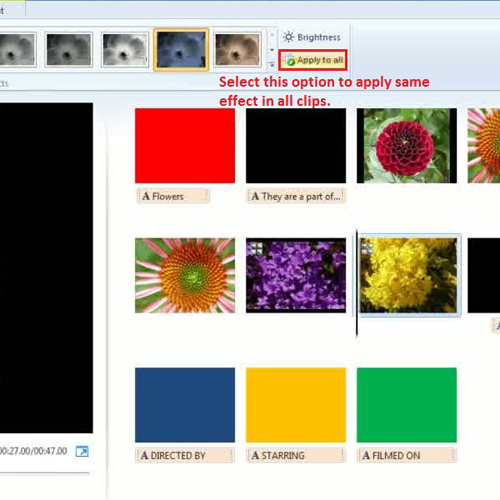Click the effect icon on purple flowers clip

click(257, 248)
